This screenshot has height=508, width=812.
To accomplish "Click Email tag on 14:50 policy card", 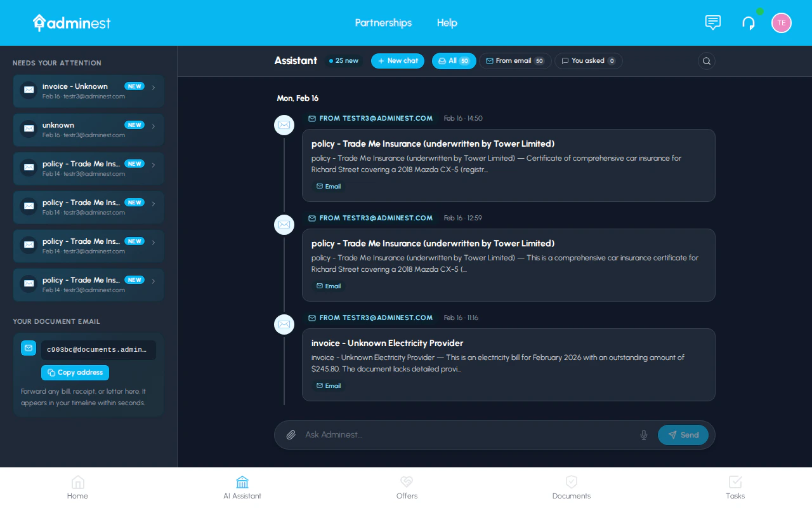I will pyautogui.click(x=329, y=187).
